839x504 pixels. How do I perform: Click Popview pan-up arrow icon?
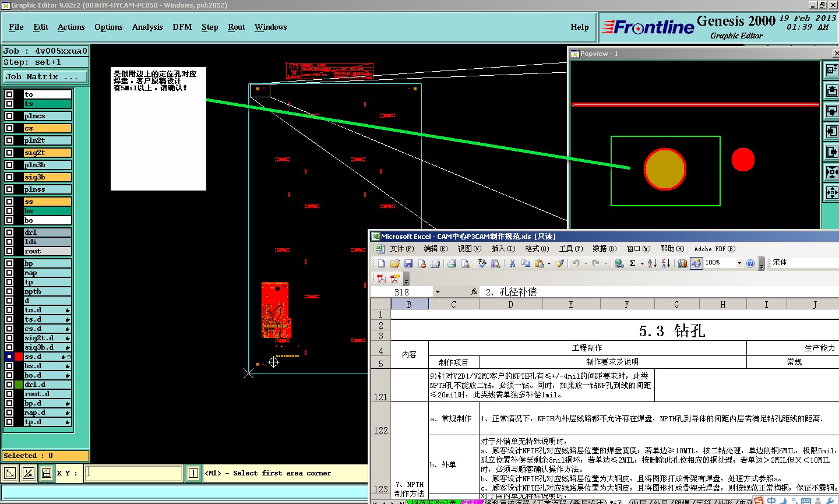(832, 90)
